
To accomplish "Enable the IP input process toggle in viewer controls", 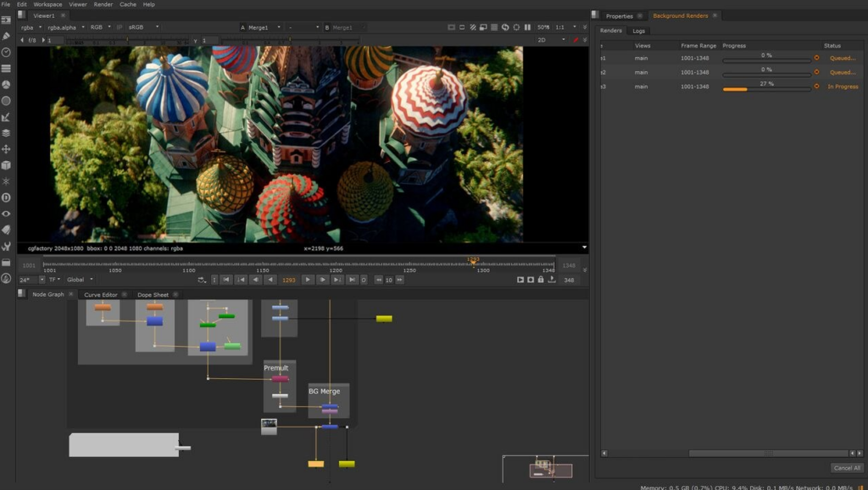I will point(120,26).
